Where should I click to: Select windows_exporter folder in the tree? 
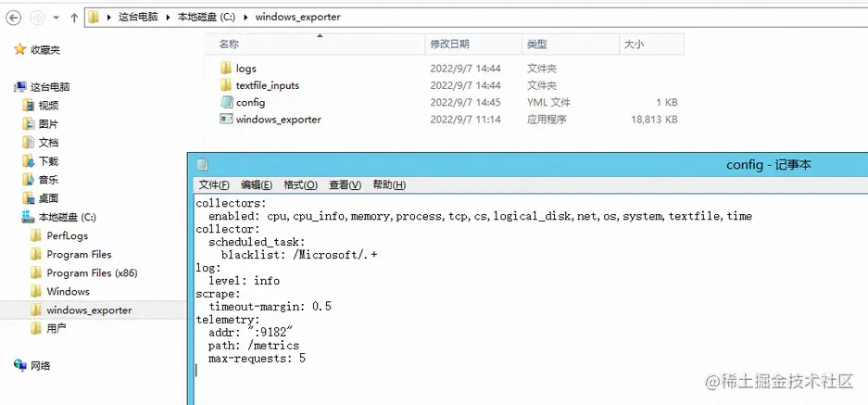(89, 310)
